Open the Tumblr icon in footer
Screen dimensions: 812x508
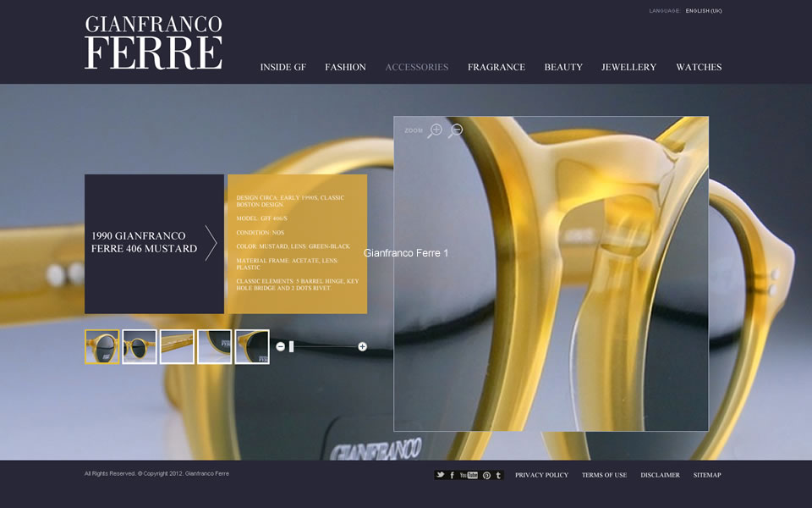click(498, 475)
